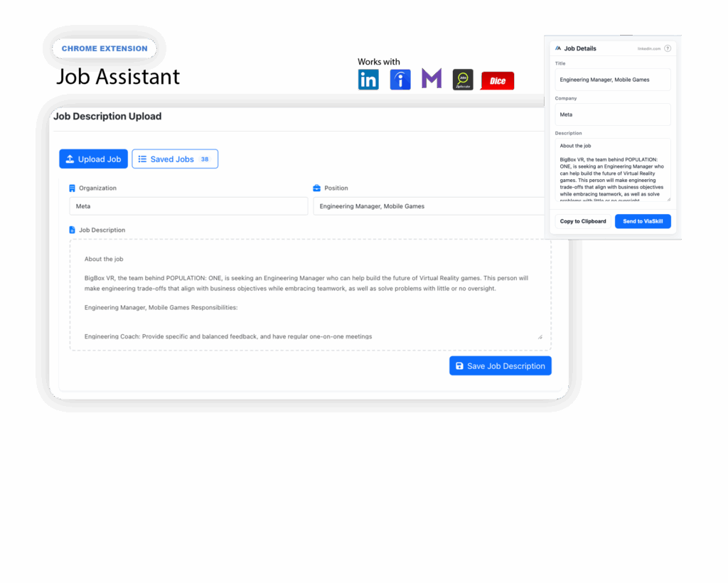The width and height of the screenshot is (728, 583).
Task: Click the LinkedIn logo icon
Action: [368, 80]
